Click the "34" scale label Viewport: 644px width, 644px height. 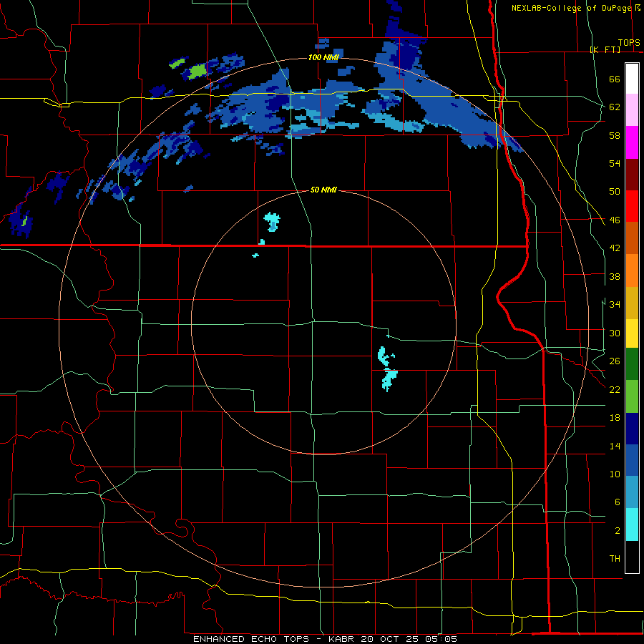(x=615, y=304)
